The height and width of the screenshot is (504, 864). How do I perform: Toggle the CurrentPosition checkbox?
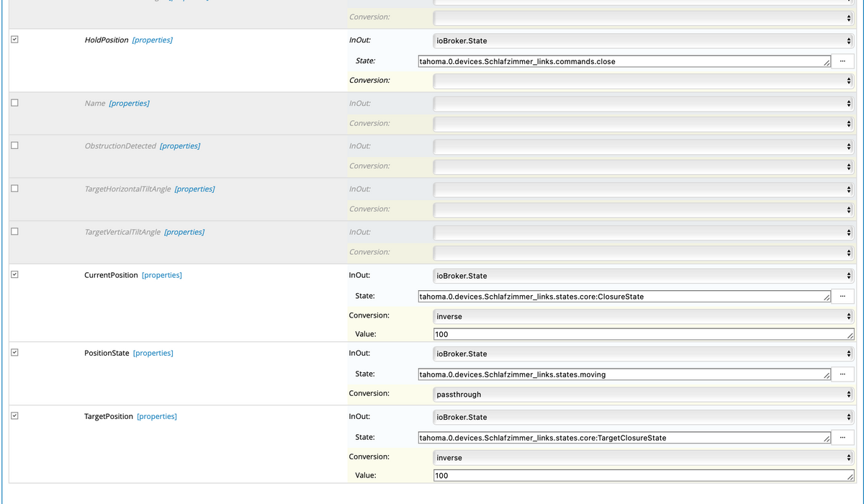pyautogui.click(x=14, y=275)
